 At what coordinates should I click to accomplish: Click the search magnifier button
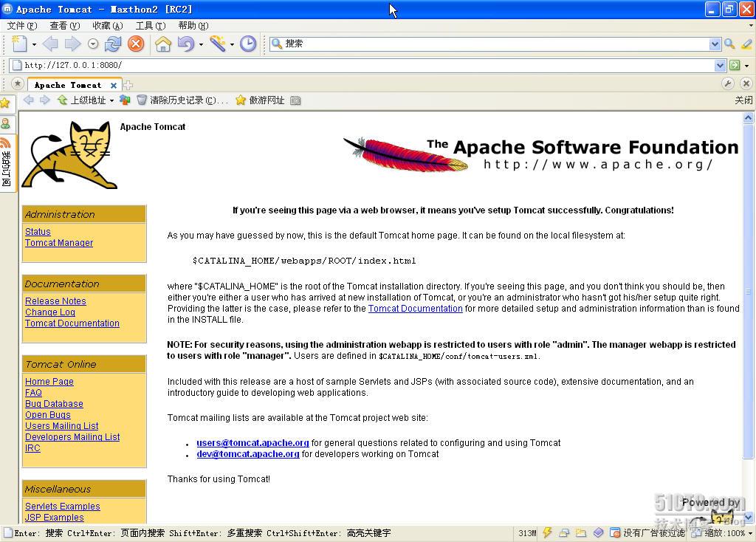pyautogui.click(x=729, y=44)
